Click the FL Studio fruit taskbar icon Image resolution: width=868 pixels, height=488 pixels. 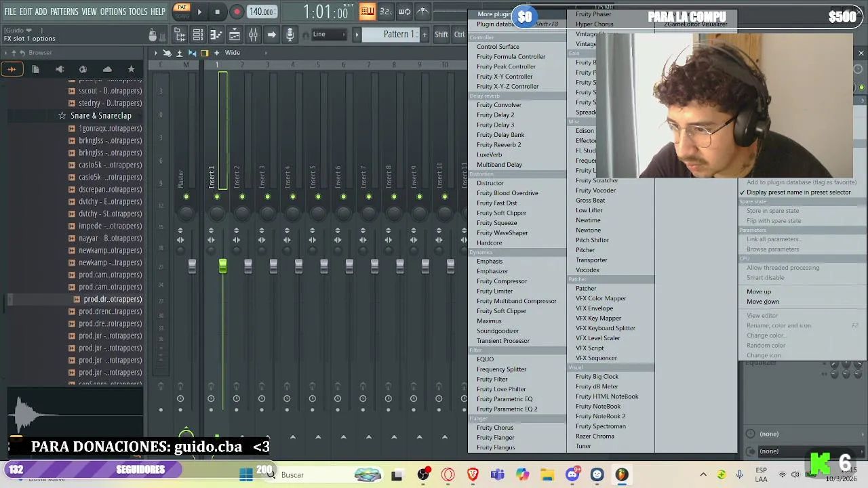[x=621, y=474]
